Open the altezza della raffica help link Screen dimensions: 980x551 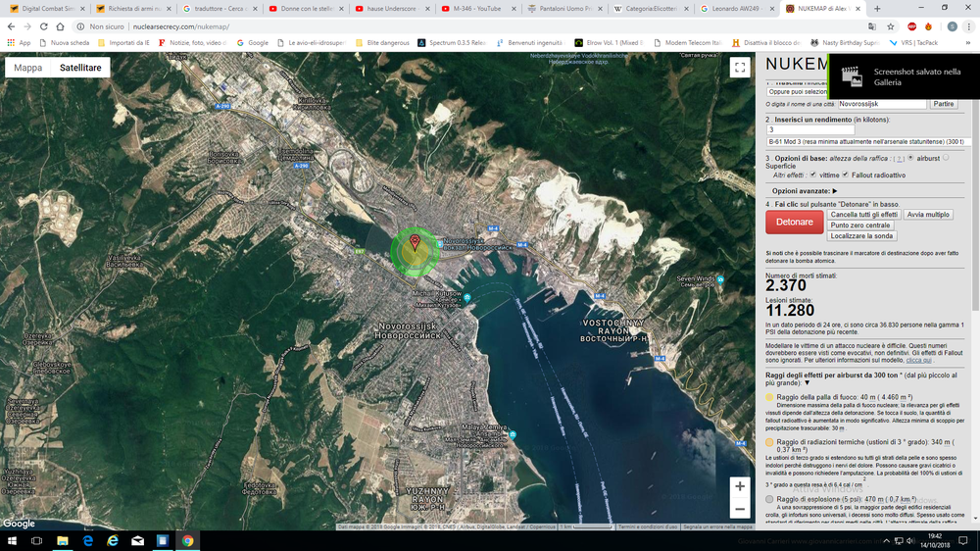click(899, 159)
